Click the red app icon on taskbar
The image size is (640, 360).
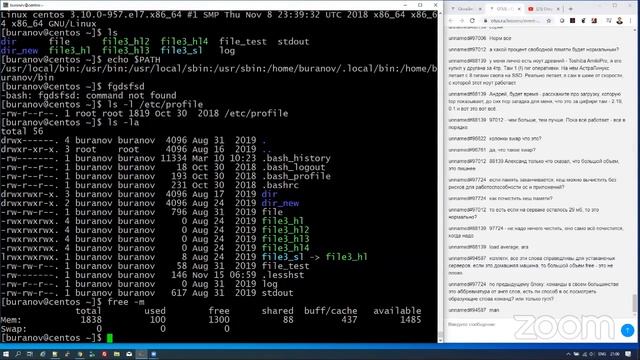point(104,354)
